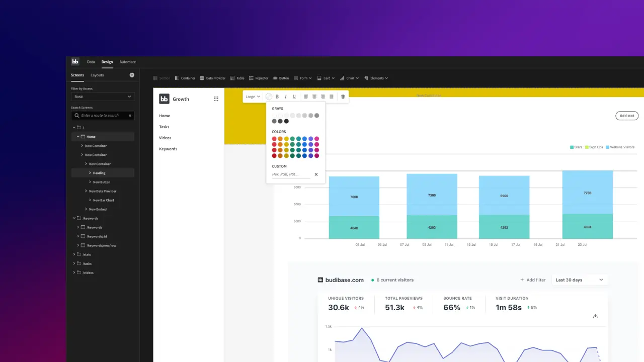Select the Bounce Rate metric

coord(459,304)
